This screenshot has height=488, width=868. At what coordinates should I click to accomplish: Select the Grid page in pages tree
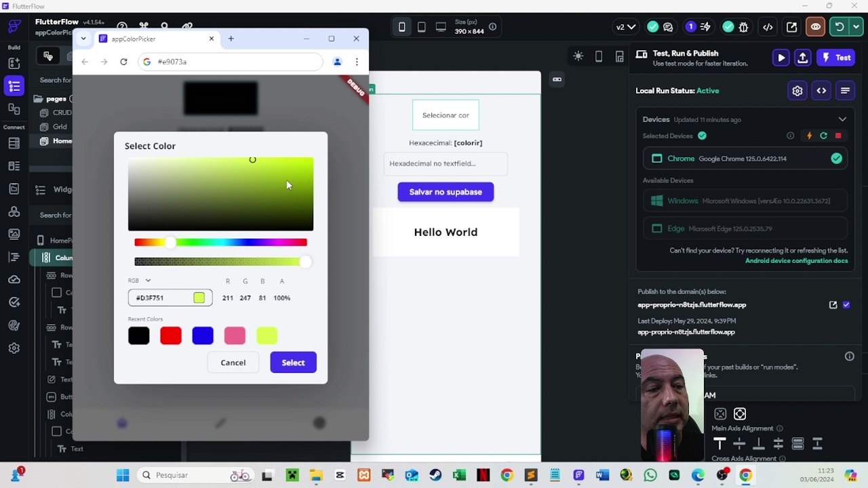point(60,127)
